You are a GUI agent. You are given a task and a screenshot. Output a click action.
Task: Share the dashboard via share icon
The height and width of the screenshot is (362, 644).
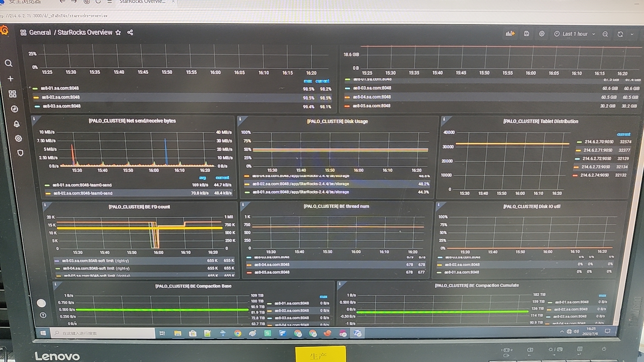point(130,33)
